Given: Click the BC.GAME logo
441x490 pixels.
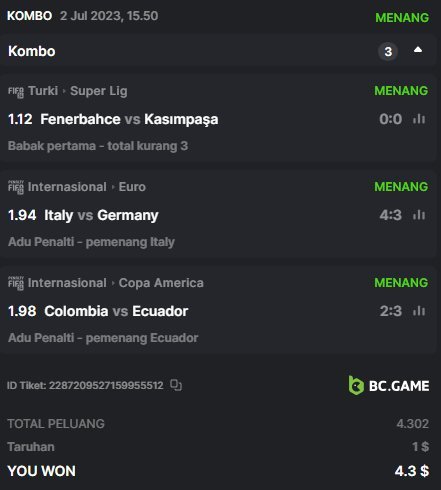Looking at the screenshot, I should [389, 386].
